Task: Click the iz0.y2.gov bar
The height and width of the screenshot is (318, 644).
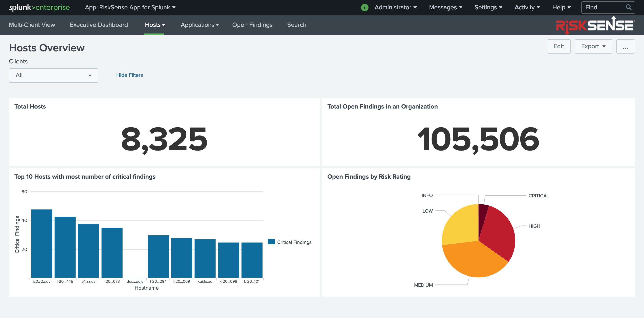Action: click(42, 243)
